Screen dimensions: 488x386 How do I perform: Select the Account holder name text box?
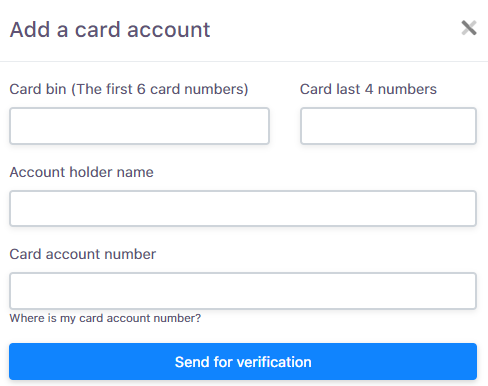tap(243, 208)
